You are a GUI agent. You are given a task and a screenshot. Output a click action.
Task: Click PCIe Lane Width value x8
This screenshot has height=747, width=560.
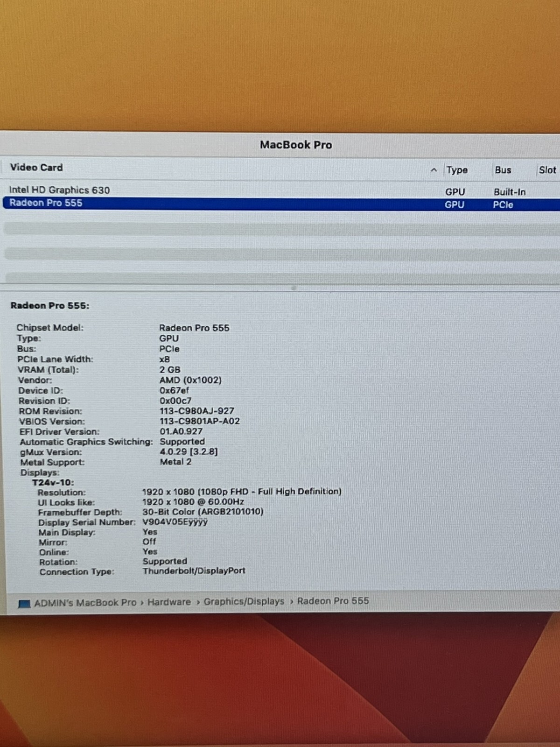tap(165, 359)
